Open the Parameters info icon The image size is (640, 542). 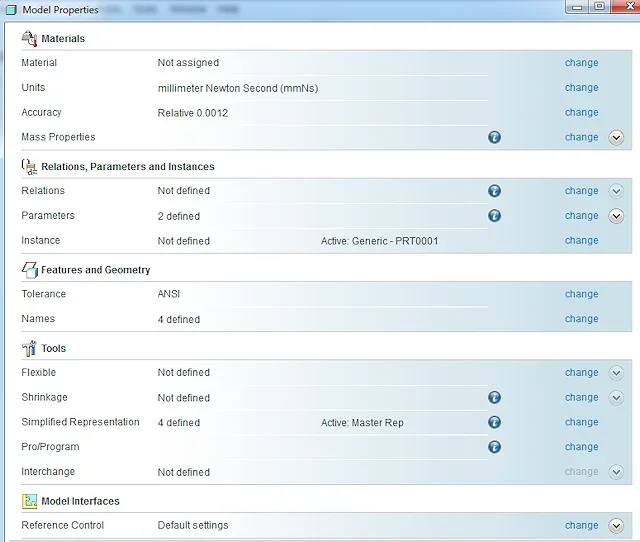pyautogui.click(x=494, y=216)
